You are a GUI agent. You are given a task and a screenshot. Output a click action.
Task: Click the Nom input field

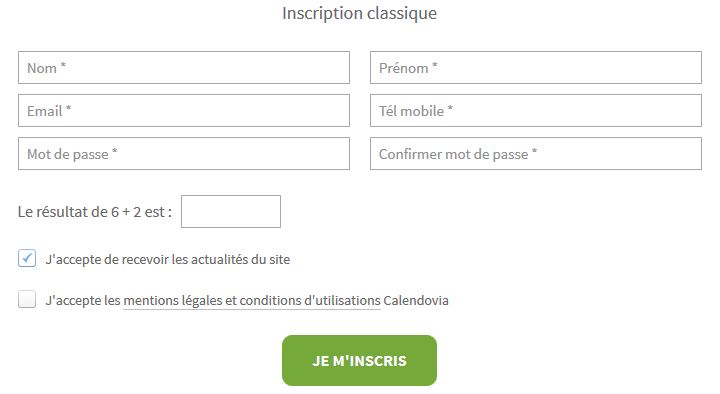tap(184, 68)
